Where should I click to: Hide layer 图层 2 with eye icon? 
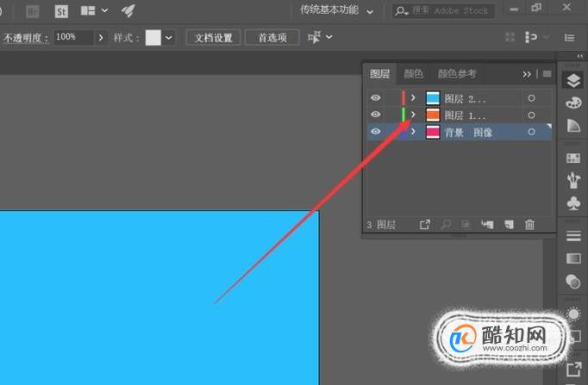375,97
